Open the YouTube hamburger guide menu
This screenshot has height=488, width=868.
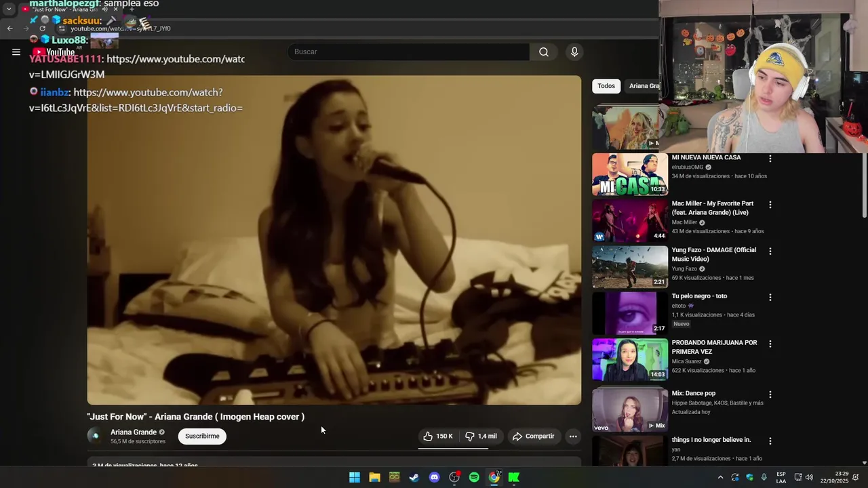16,52
